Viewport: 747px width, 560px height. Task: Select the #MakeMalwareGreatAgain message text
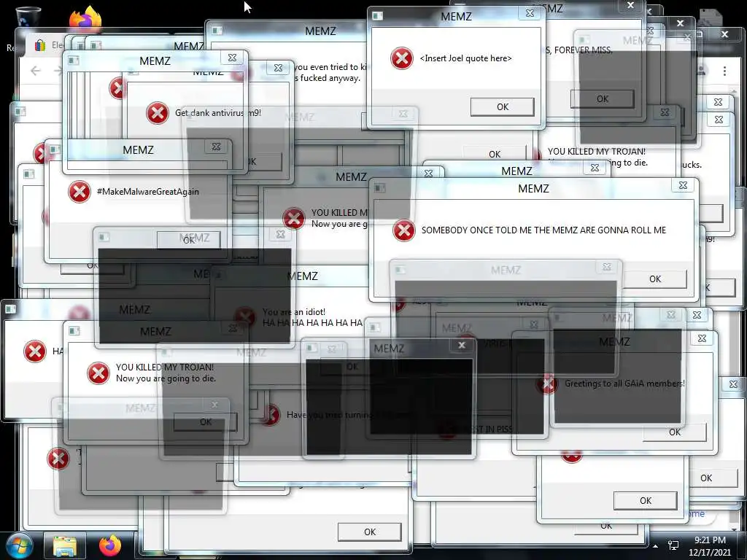pyautogui.click(x=147, y=192)
